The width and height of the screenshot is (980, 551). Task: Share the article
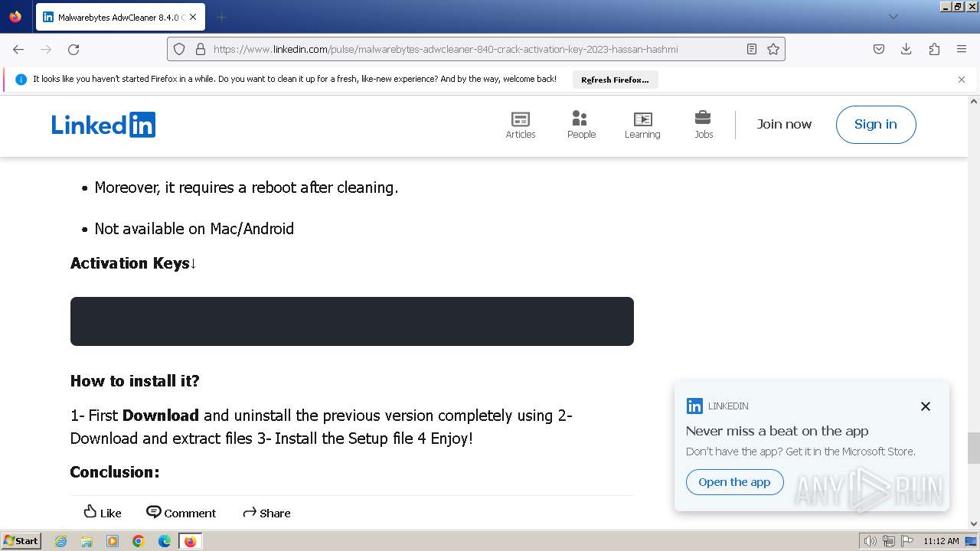pos(266,513)
